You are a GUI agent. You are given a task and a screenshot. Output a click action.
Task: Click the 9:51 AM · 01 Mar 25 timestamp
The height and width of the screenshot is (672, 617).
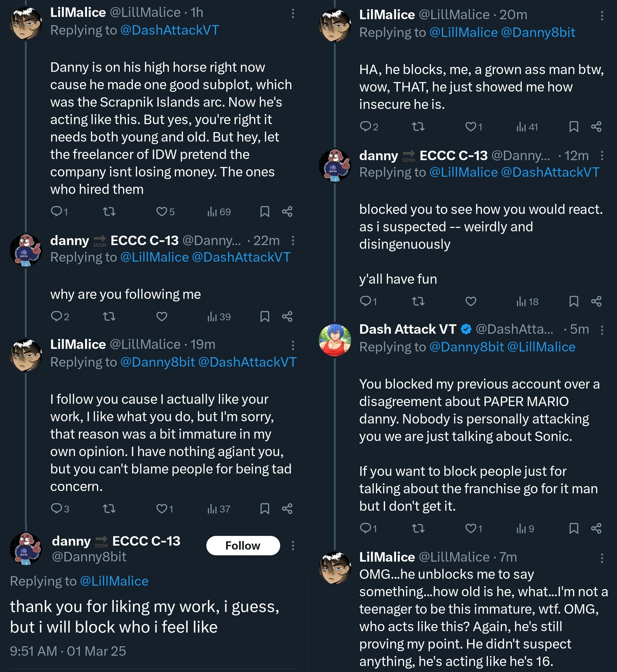pyautogui.click(x=68, y=651)
